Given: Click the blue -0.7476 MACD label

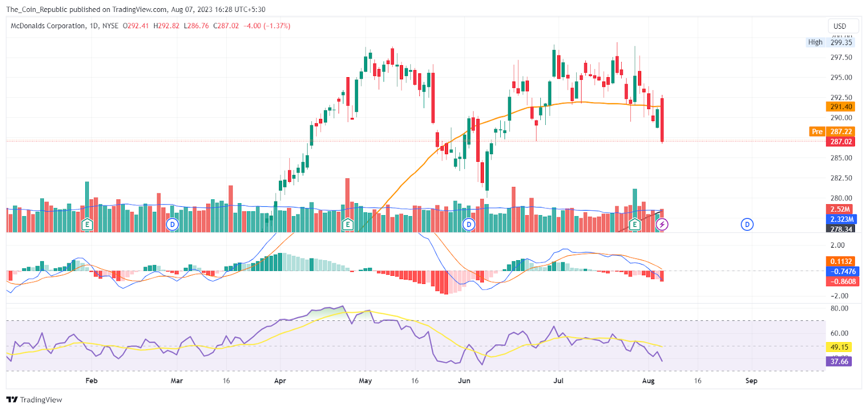Looking at the screenshot, I should (x=843, y=272).
